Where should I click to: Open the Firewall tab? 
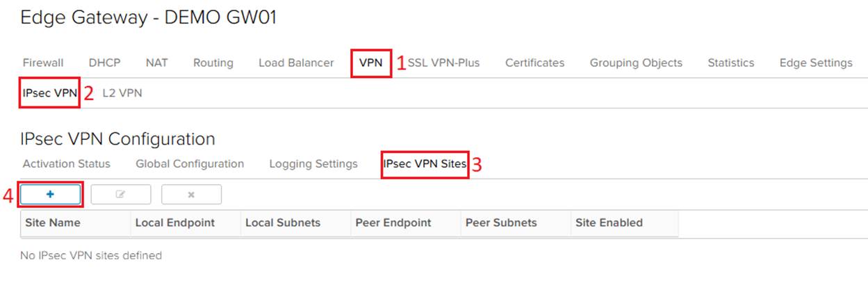click(43, 63)
